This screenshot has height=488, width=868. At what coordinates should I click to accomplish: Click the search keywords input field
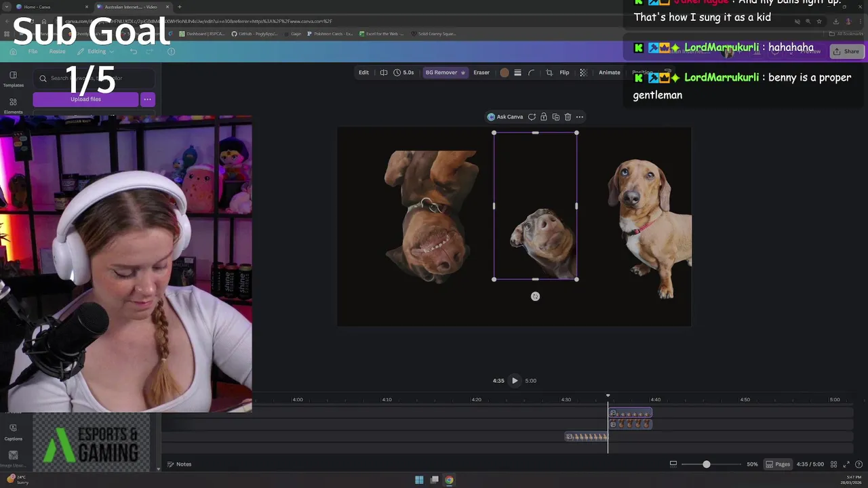coord(94,78)
